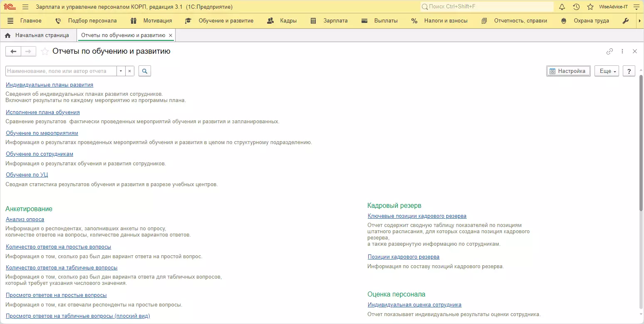This screenshot has height=324, width=644.
Task: Click the description 'Отчет показывает индивидуальные результаты оценки сотрудника.'
Action: point(454,314)
